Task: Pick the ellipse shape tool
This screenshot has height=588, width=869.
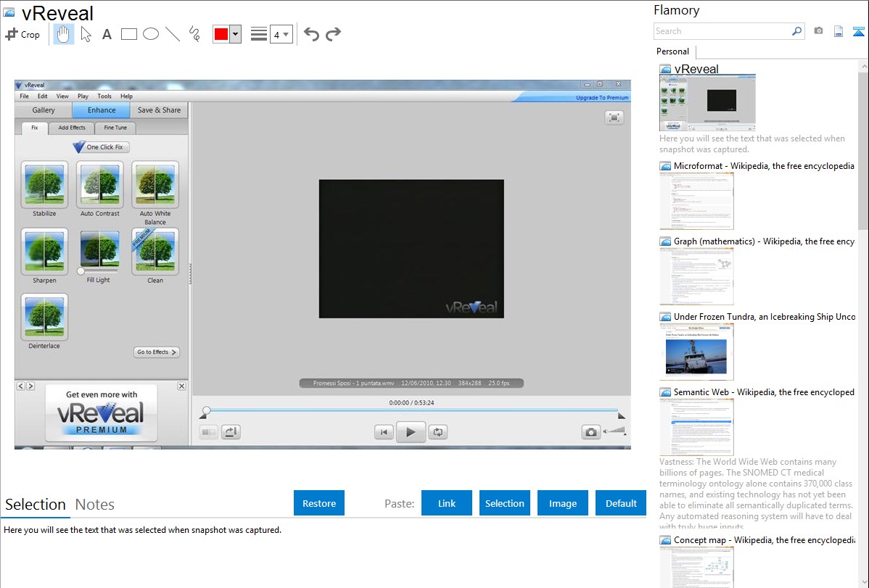Action: tap(151, 34)
